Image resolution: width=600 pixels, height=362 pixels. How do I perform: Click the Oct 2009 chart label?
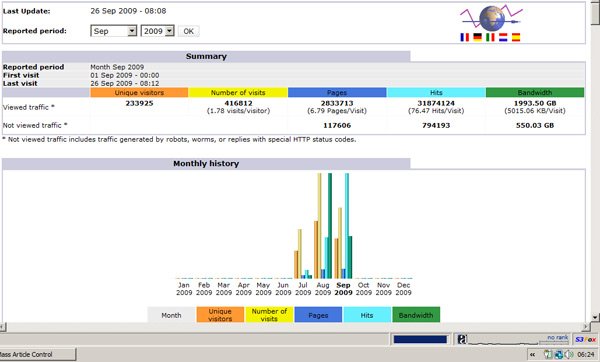tap(364, 289)
